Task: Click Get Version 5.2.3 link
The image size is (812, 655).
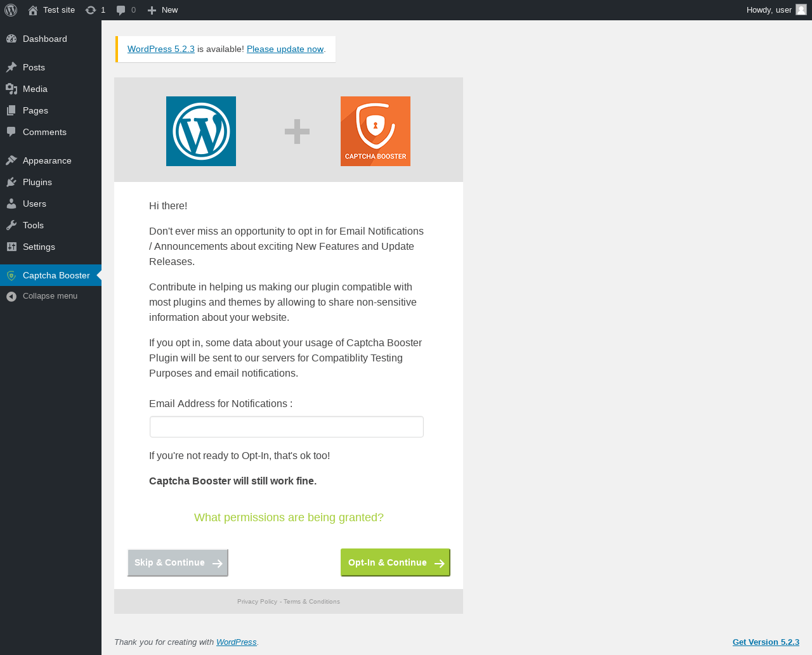Action: 766,642
